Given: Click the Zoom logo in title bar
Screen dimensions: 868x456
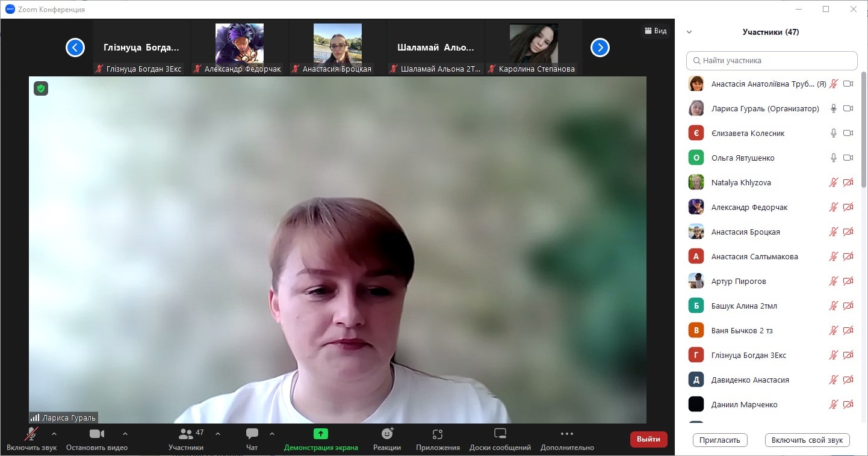Looking at the screenshot, I should click(x=10, y=9).
